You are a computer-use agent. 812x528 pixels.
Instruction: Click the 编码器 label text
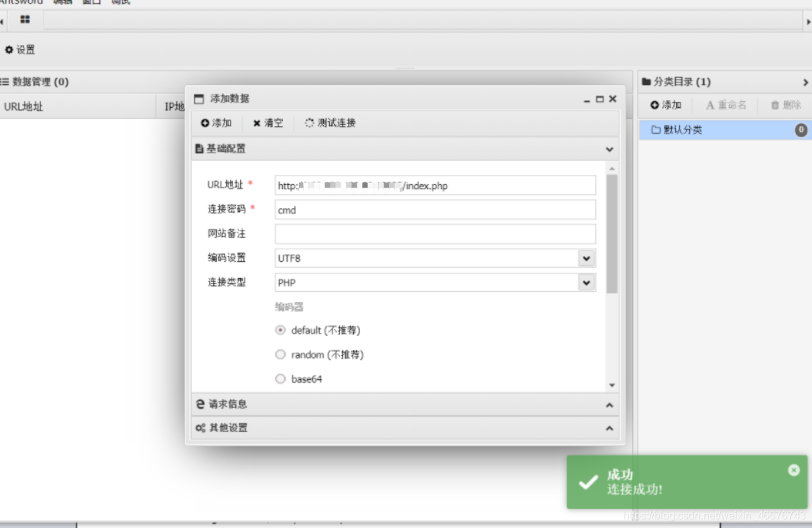pos(289,307)
